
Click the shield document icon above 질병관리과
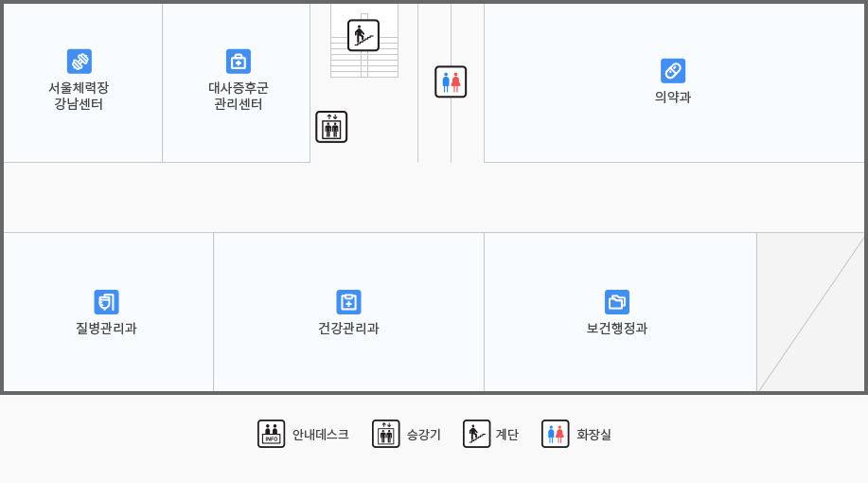106,302
